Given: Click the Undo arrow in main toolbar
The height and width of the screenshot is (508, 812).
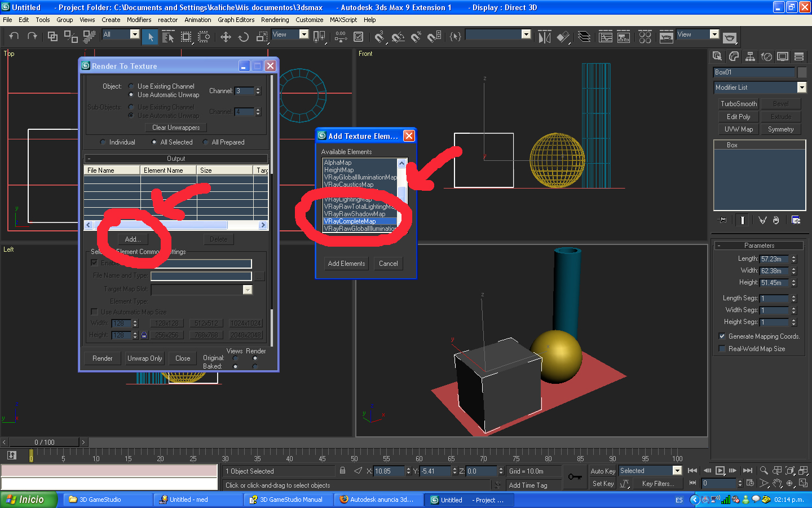Looking at the screenshot, I should [x=14, y=37].
